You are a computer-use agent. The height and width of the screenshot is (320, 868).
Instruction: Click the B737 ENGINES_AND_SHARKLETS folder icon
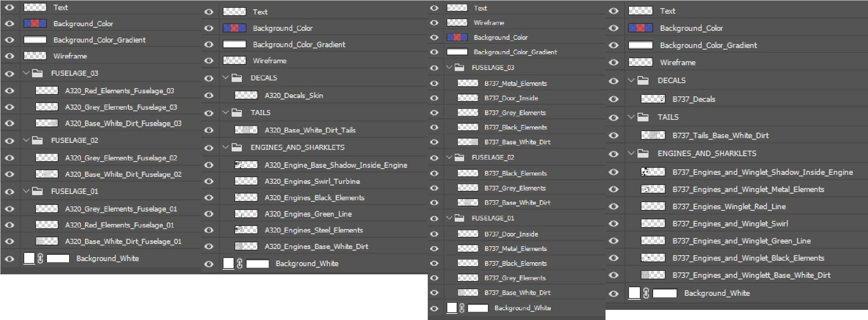click(x=643, y=153)
